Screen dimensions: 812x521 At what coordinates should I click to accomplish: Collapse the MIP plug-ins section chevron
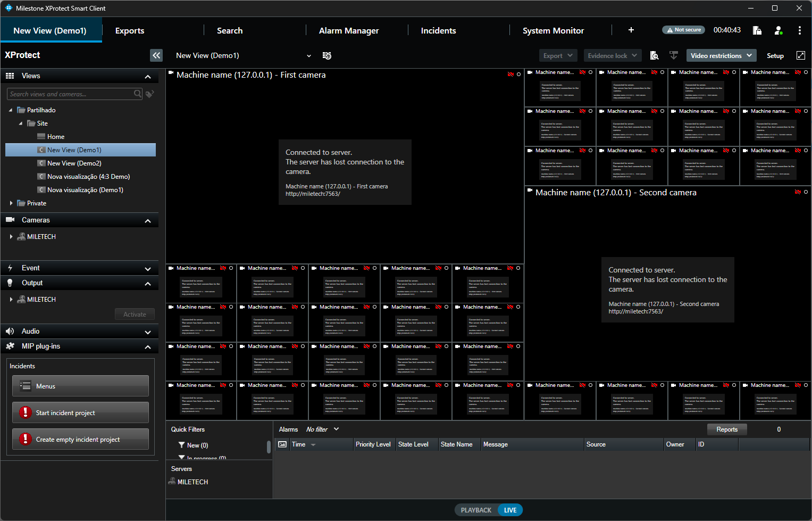point(148,347)
